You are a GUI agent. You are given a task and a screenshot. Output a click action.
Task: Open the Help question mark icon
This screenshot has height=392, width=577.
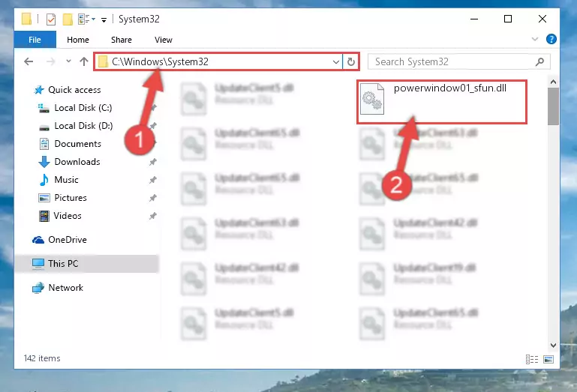point(551,39)
